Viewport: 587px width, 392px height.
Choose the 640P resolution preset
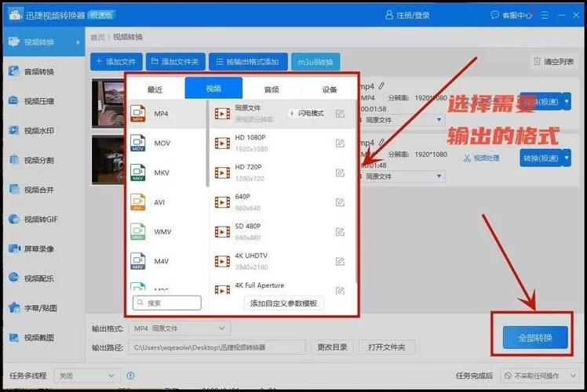(x=281, y=202)
